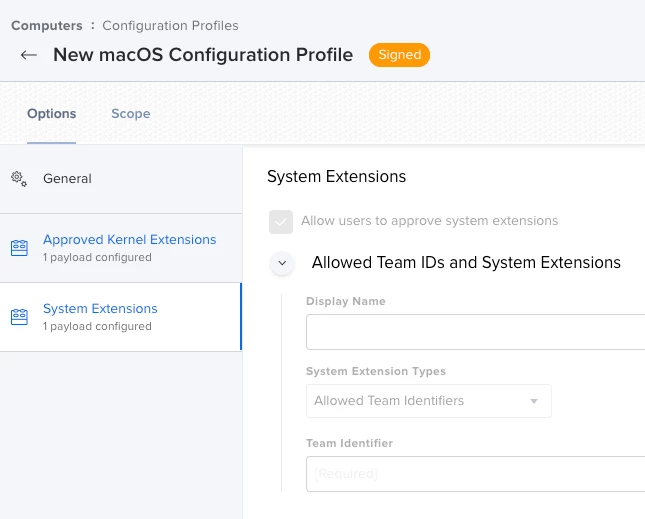
Task: Switch to the Scope tab
Action: (131, 114)
